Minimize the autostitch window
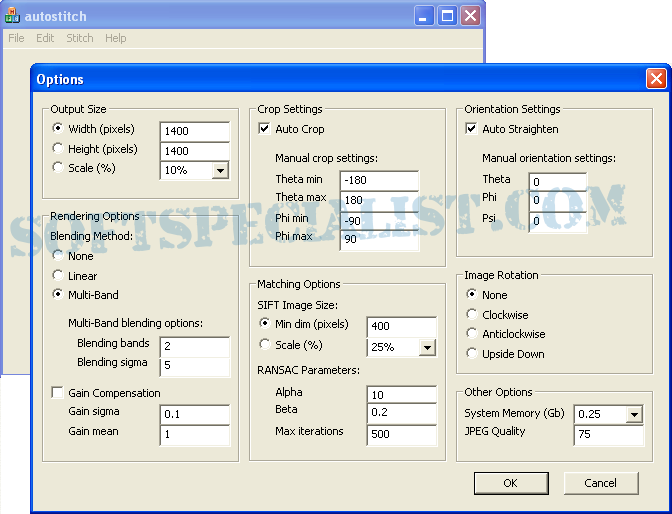 (424, 15)
